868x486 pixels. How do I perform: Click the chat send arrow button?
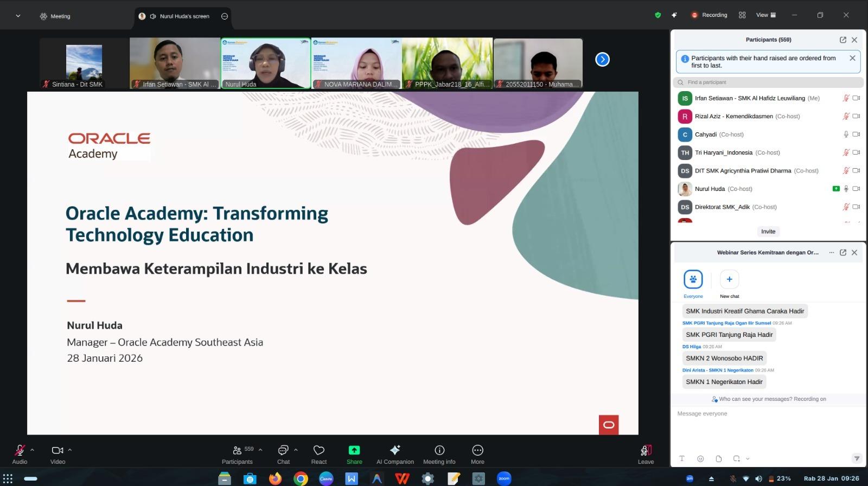tap(857, 458)
